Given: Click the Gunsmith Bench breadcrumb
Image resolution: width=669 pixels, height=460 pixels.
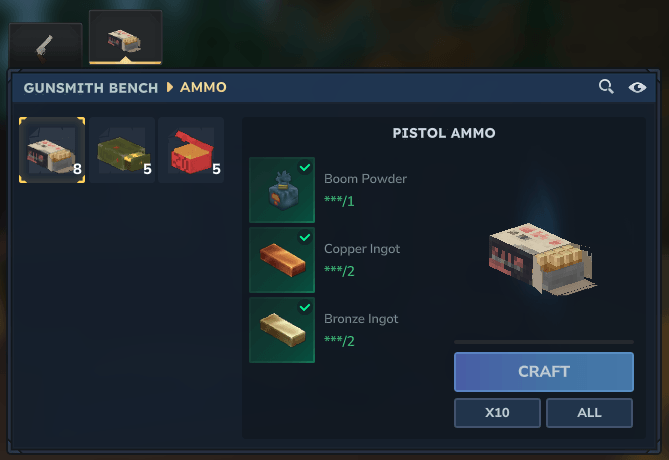Looking at the screenshot, I should coord(91,88).
